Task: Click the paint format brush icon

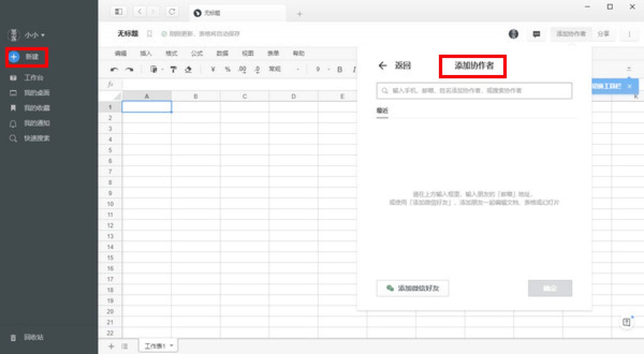Action: 154,69
